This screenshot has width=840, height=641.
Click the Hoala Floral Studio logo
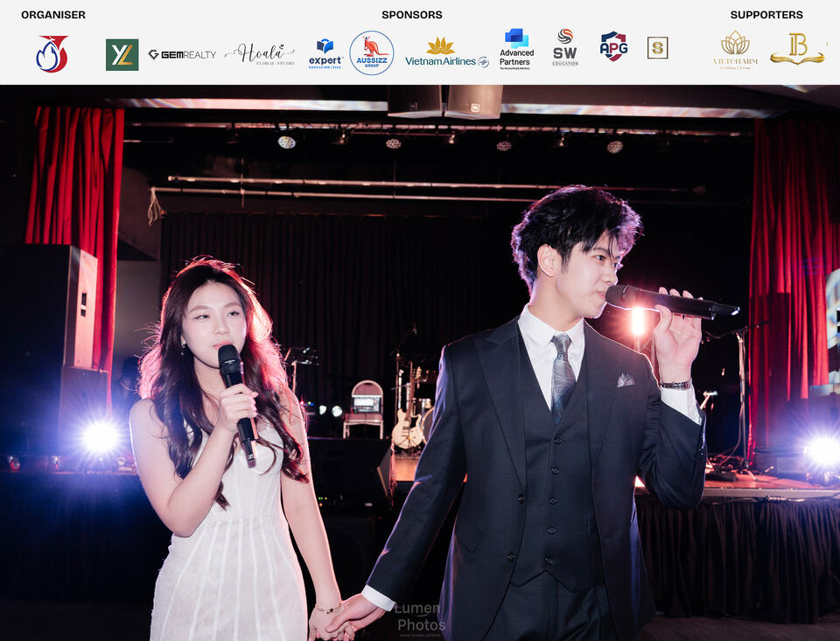(260, 54)
